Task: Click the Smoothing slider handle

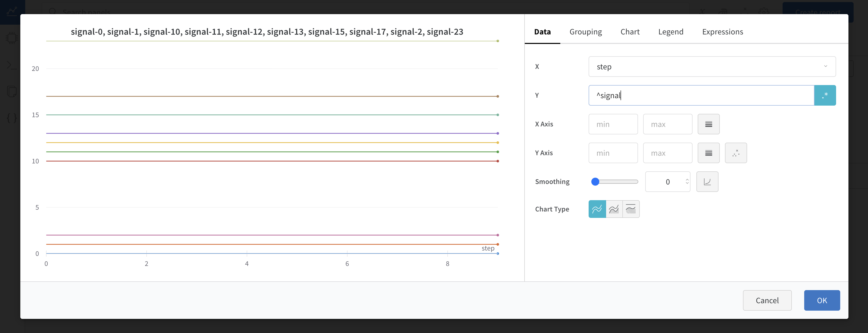Action: click(x=595, y=181)
